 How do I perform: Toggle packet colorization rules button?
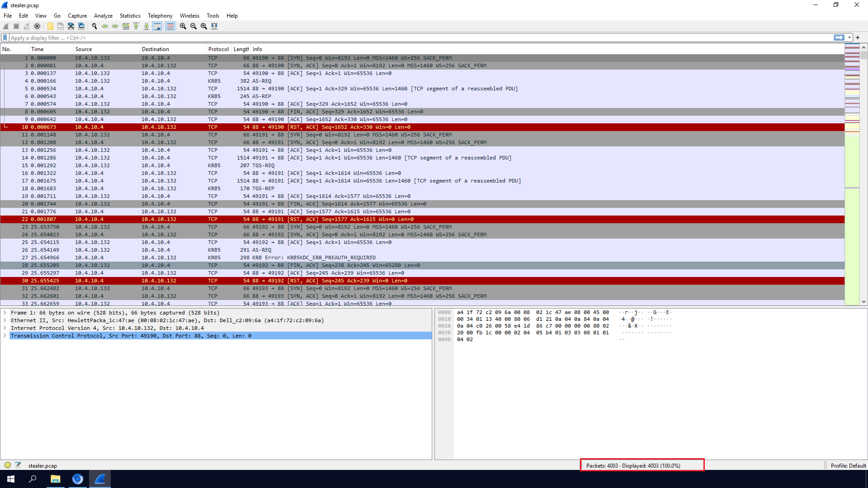(170, 26)
